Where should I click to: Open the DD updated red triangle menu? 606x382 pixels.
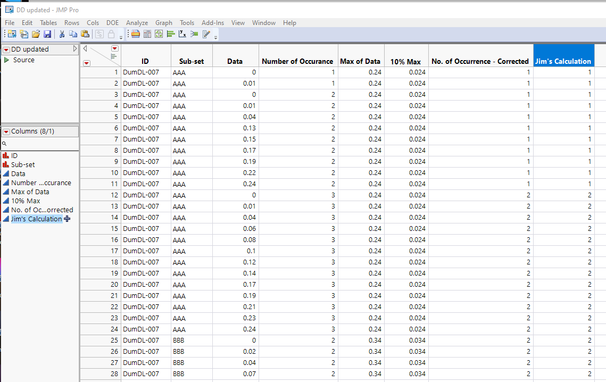tap(6, 49)
